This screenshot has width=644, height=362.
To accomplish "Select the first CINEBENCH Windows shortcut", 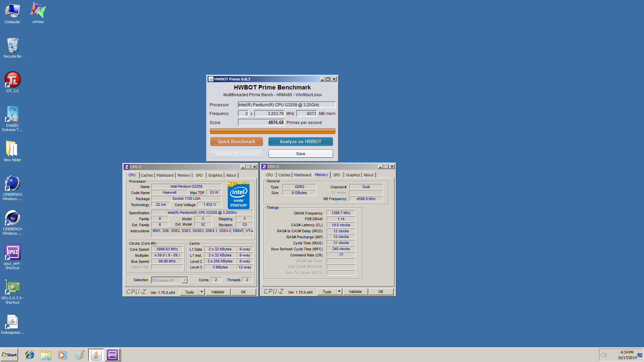I will coord(12,188).
